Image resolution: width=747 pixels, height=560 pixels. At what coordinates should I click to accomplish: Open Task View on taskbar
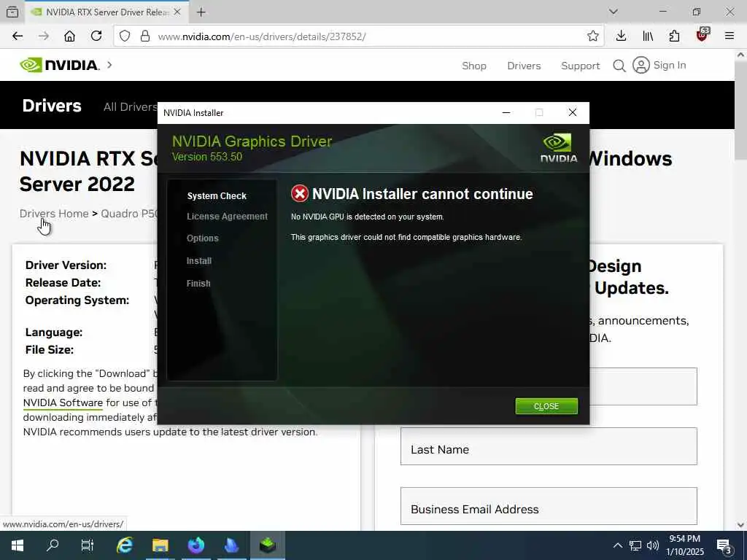click(x=88, y=545)
